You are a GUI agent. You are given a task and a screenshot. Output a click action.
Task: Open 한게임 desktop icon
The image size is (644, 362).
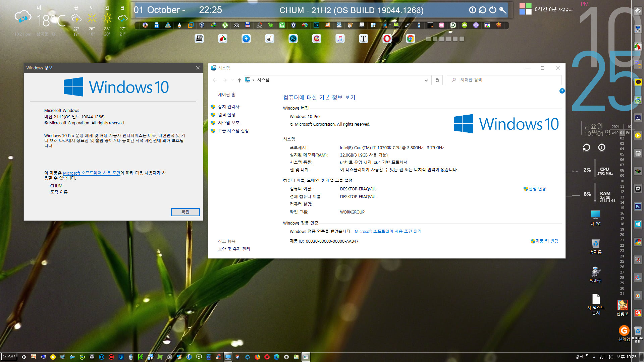point(624,333)
